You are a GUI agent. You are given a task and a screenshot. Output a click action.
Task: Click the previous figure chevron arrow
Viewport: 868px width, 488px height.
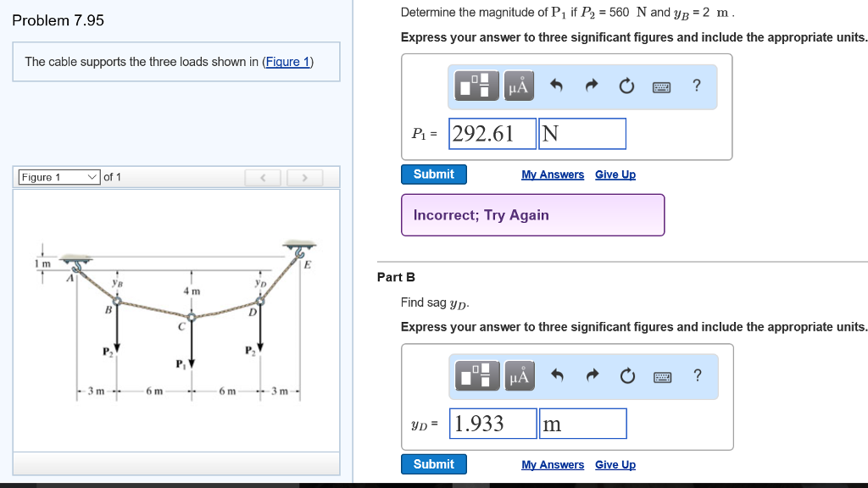click(x=263, y=177)
